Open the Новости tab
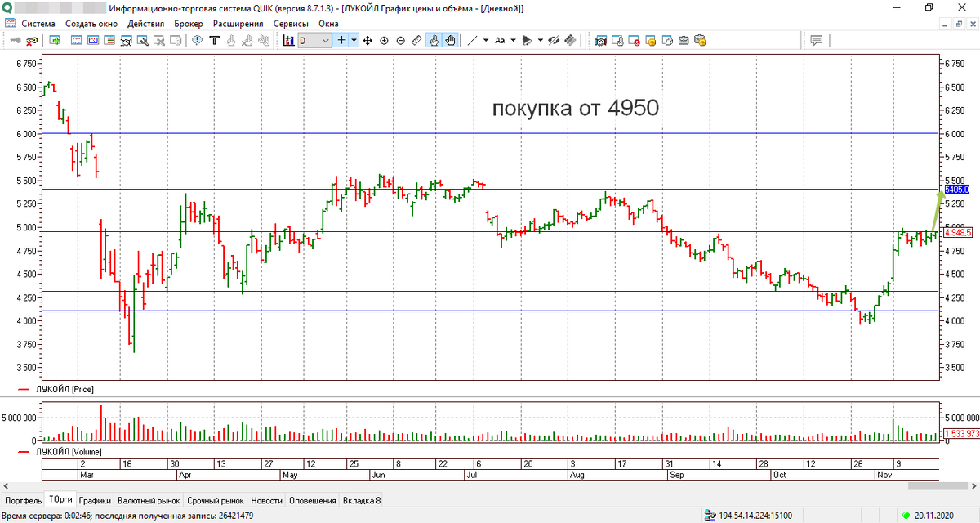This screenshot has width=980, height=523. (266, 500)
